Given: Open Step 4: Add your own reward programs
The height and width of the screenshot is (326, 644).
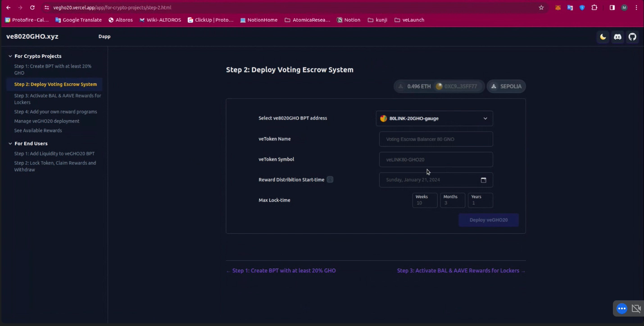Looking at the screenshot, I should tap(55, 112).
